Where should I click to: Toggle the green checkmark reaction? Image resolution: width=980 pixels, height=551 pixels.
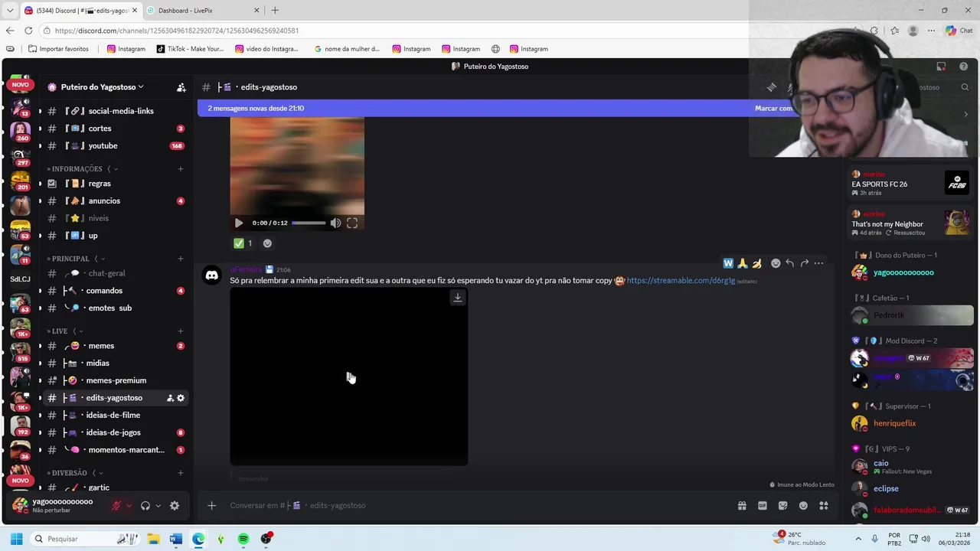click(243, 243)
